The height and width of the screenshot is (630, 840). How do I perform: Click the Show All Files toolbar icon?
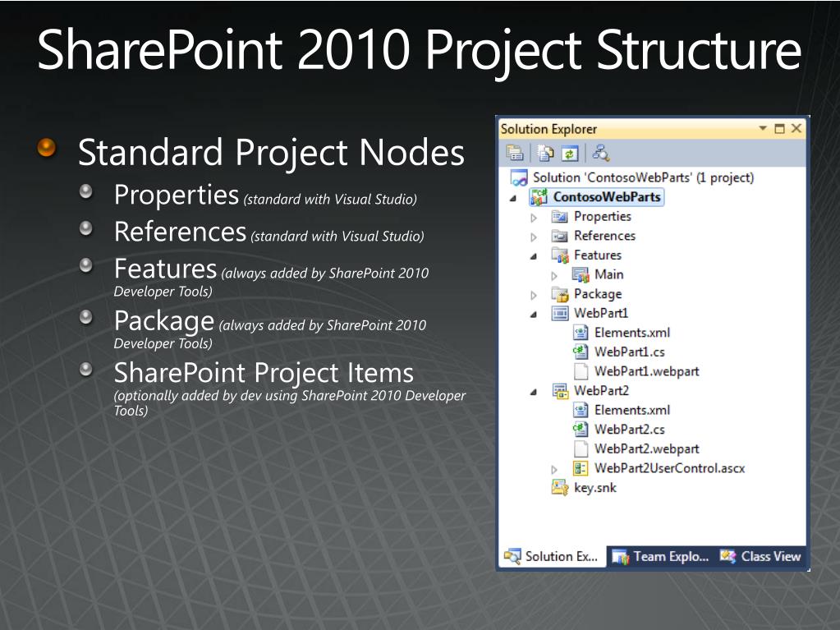click(x=545, y=154)
